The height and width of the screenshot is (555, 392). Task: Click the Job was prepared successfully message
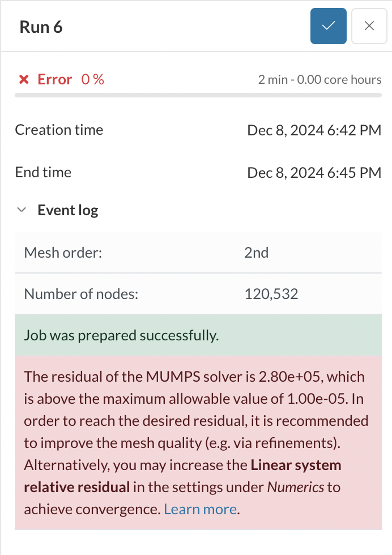coord(121,335)
